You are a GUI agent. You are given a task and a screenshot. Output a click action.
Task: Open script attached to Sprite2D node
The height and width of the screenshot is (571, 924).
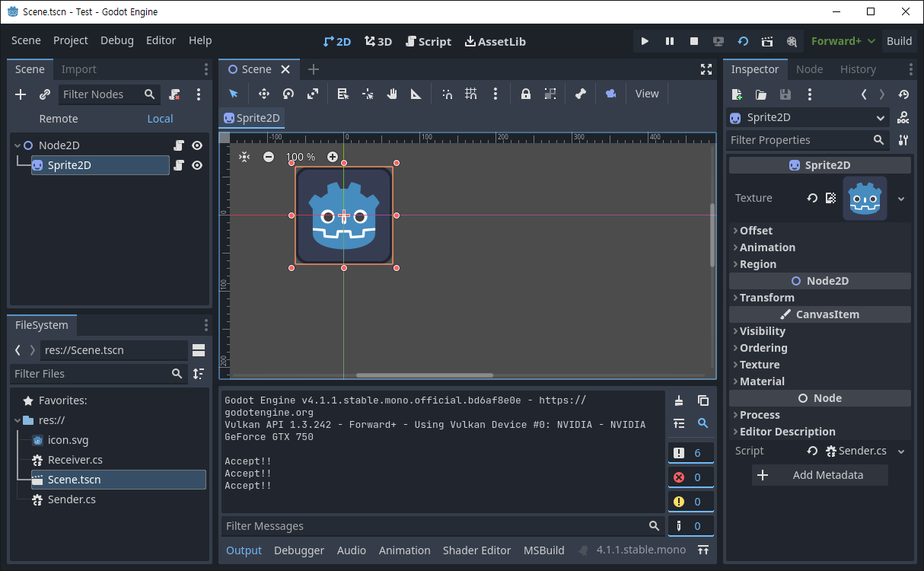(179, 165)
